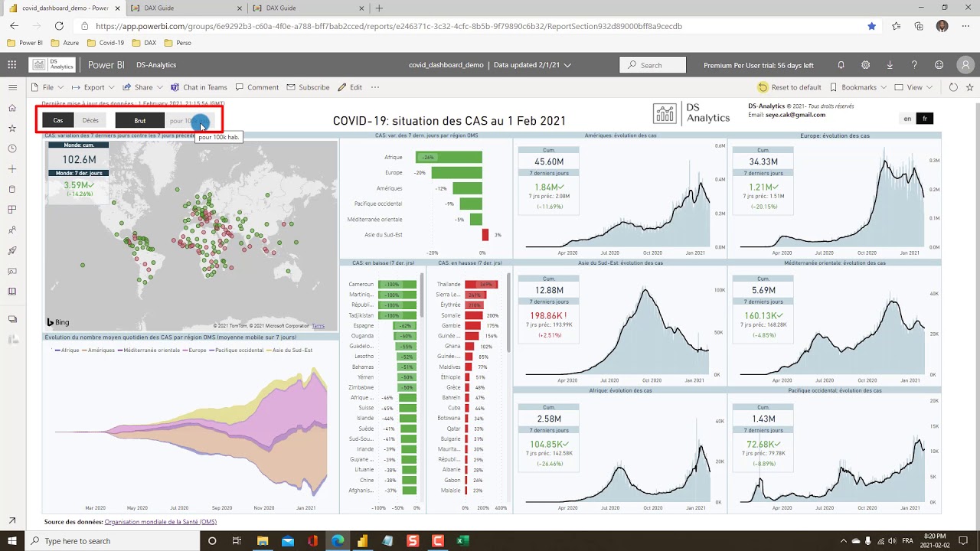Open the DS-Analytics workspace link
The height and width of the screenshot is (551, 980).
click(x=156, y=65)
